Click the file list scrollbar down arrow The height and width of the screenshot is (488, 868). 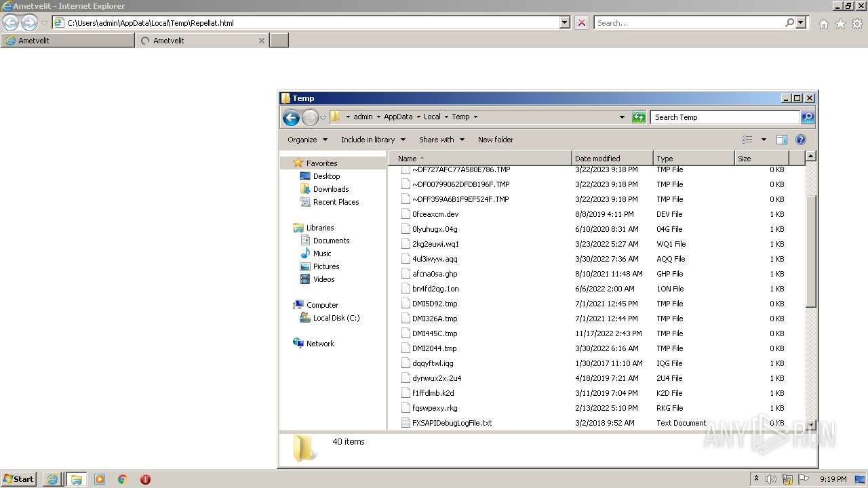(x=810, y=425)
